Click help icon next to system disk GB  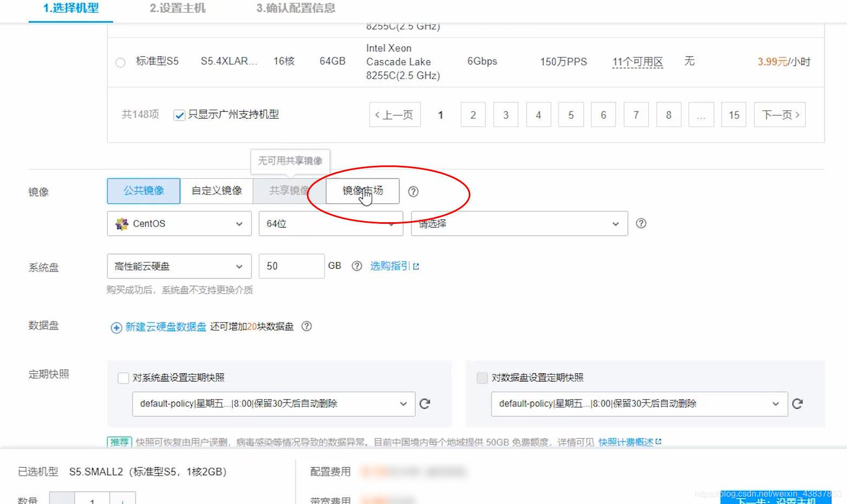[357, 266]
